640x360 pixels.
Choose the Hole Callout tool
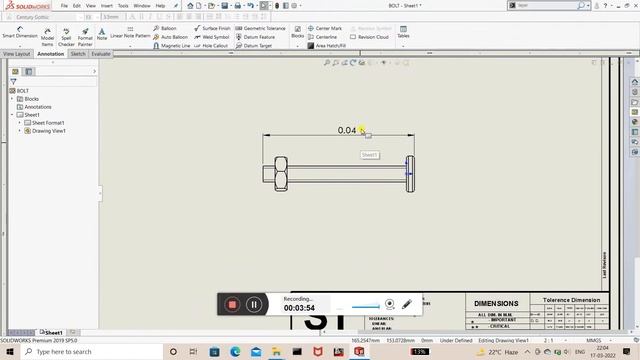coord(211,46)
